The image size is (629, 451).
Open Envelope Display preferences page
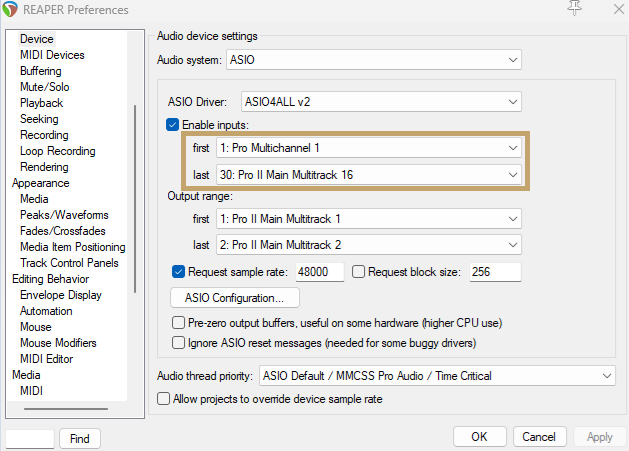point(61,295)
